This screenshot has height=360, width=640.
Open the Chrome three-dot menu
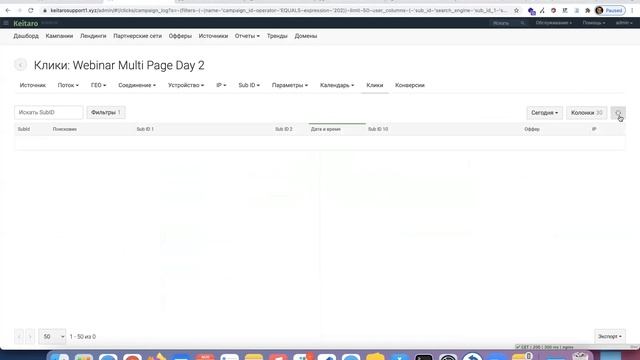(x=632, y=11)
